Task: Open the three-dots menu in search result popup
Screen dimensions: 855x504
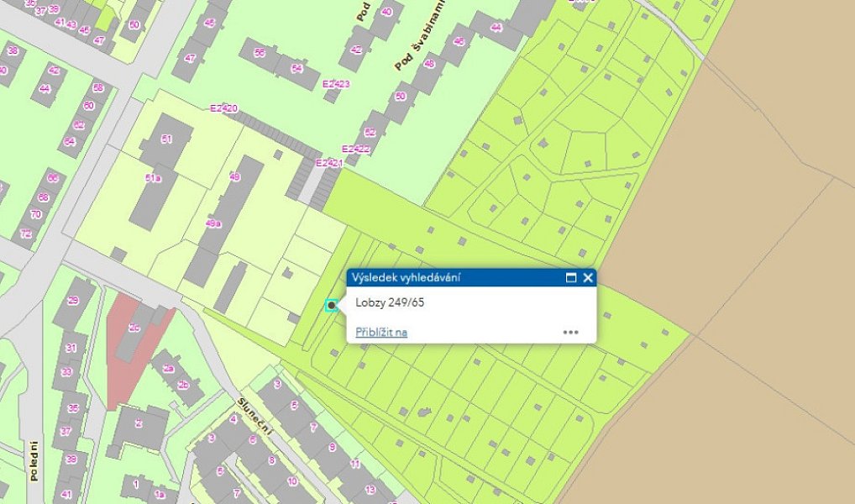Action: point(570,332)
